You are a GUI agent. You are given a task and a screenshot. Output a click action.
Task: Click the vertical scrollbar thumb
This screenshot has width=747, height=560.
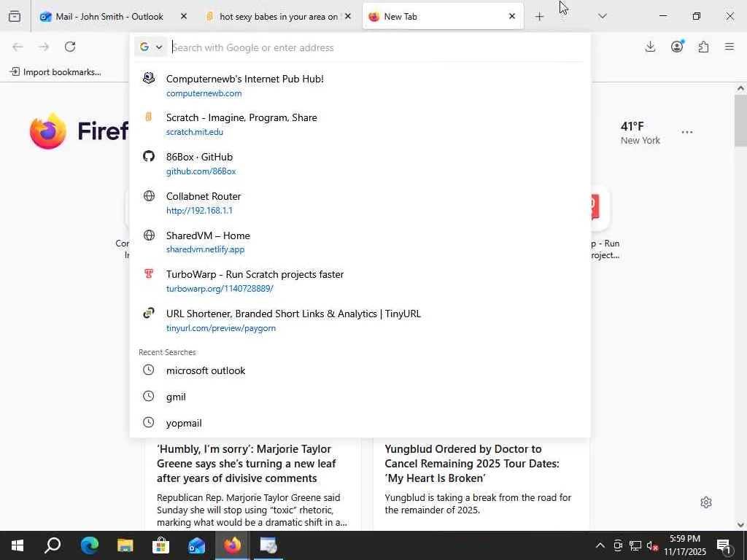tap(740, 121)
